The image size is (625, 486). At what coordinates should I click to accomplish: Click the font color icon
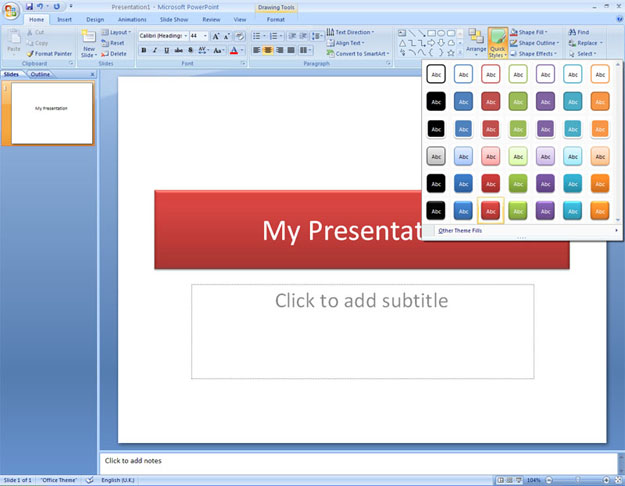click(233, 50)
